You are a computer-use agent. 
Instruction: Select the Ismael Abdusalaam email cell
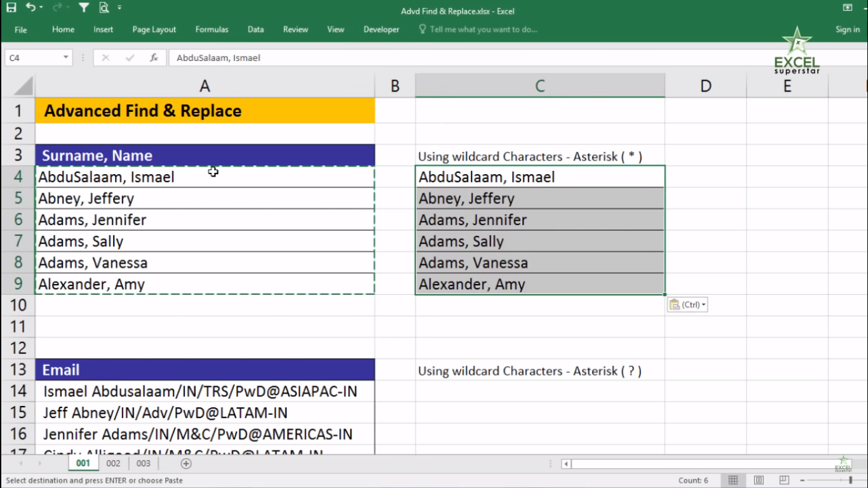[x=205, y=391]
